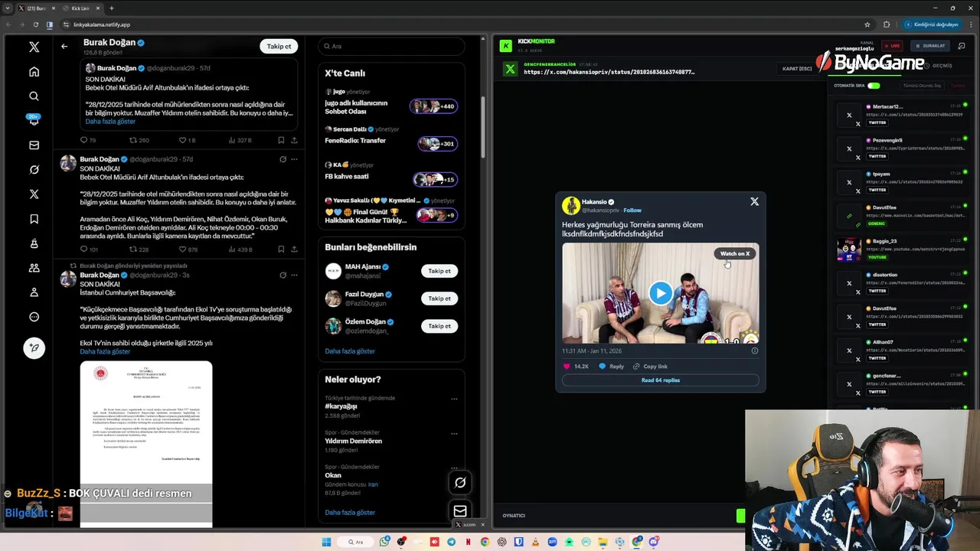Image resolution: width=980 pixels, height=551 pixels.
Task: Reply to the Hakansio embedded tweet
Action: pyautogui.click(x=612, y=367)
